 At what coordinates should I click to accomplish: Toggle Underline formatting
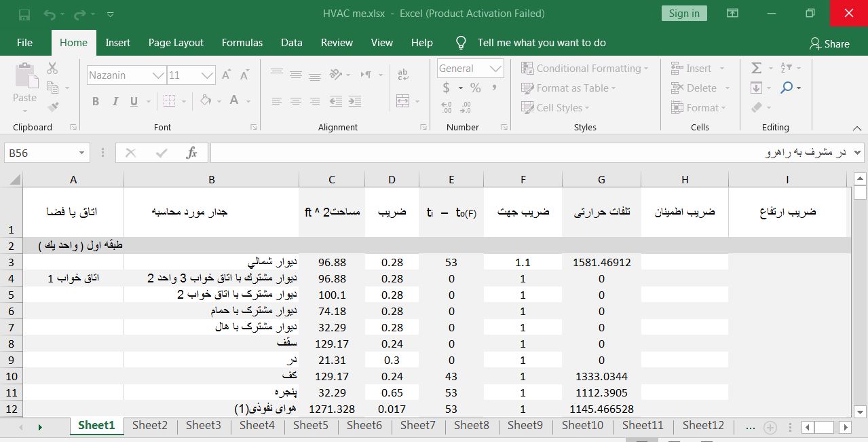click(134, 101)
